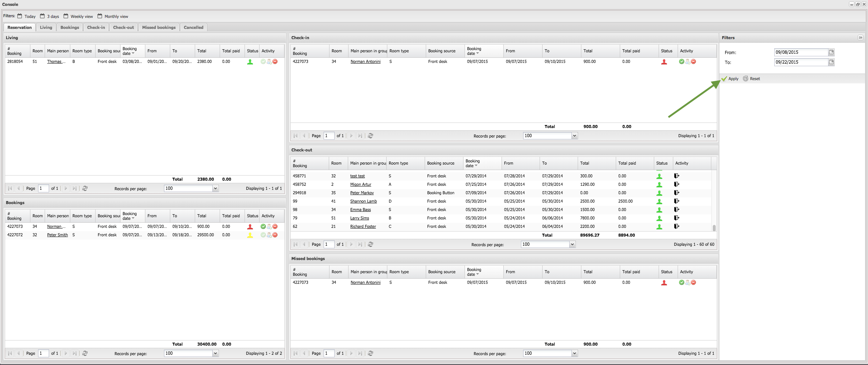Open calendar picker for To date
Screen dimensions: 868x365
tap(831, 62)
